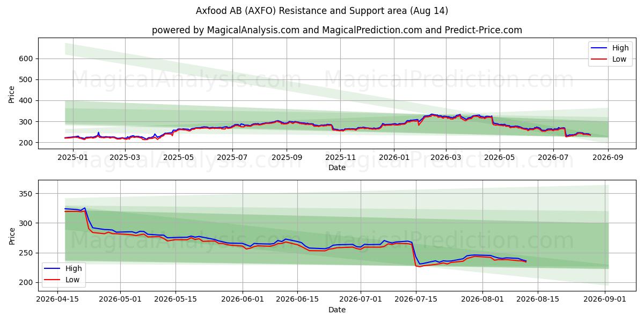The width and height of the screenshot is (644, 322).
Task: Click the '2025-09' tick label on the upper chart
Action: tap(287, 158)
